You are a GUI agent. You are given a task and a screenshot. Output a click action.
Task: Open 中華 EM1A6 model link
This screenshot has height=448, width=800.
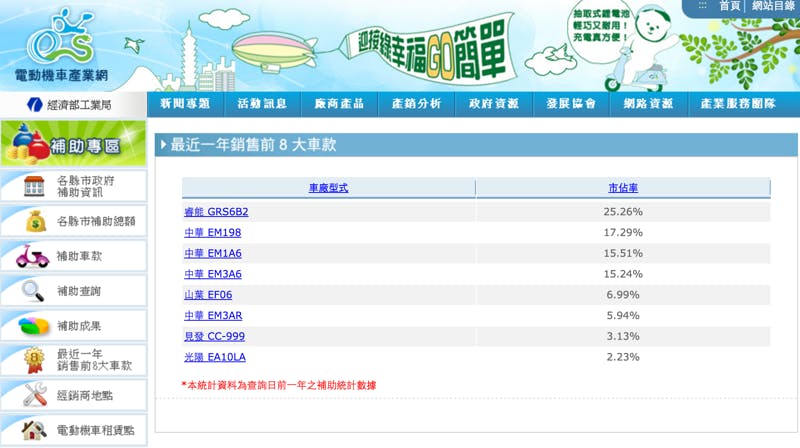click(x=213, y=254)
